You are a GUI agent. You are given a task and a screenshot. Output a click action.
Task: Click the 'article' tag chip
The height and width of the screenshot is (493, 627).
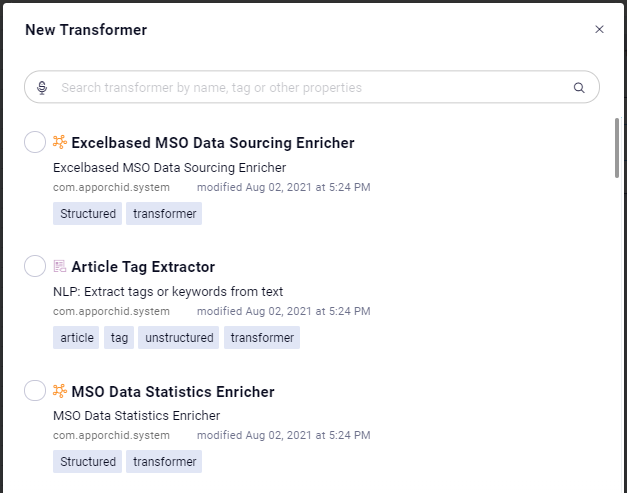point(77,338)
